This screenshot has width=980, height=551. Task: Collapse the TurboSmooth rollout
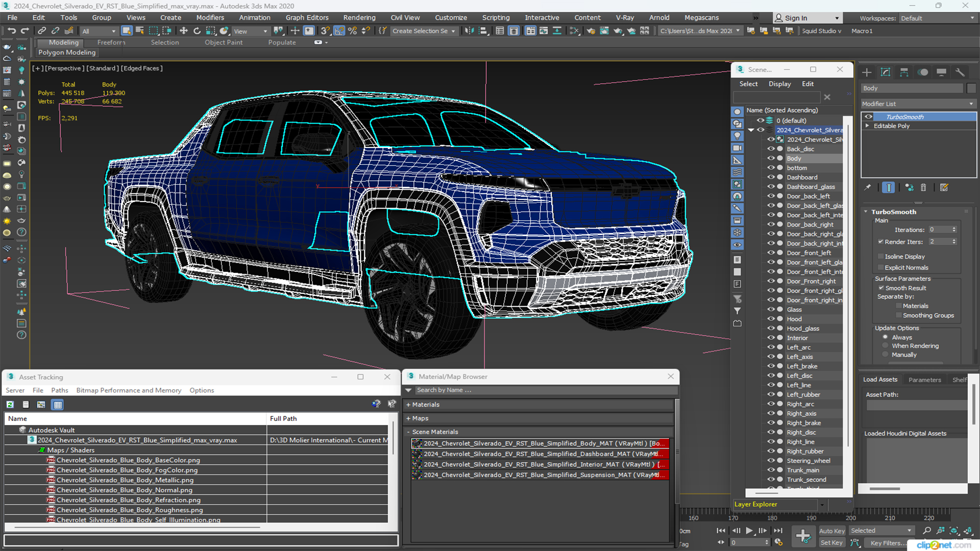point(866,212)
